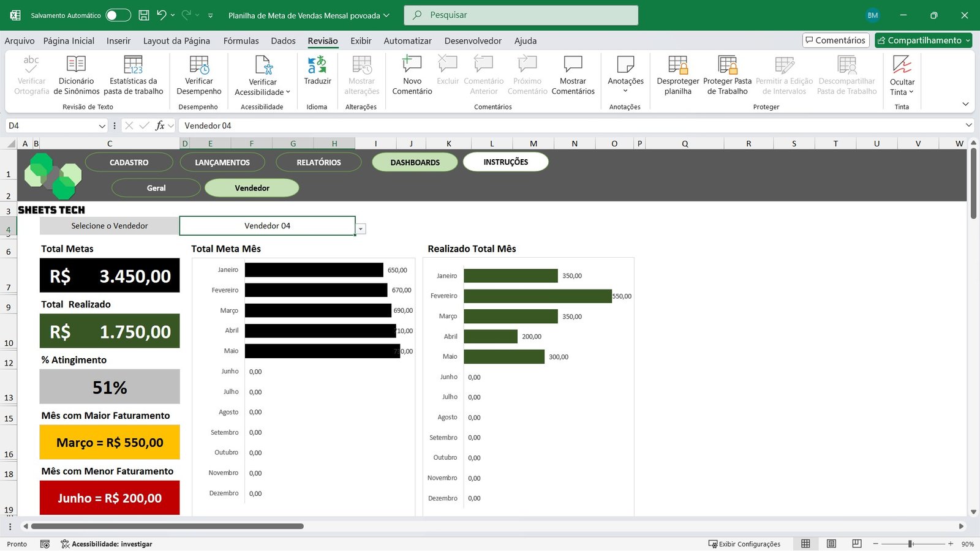Open the Arquivo menu
980x551 pixels.
pos(20,40)
